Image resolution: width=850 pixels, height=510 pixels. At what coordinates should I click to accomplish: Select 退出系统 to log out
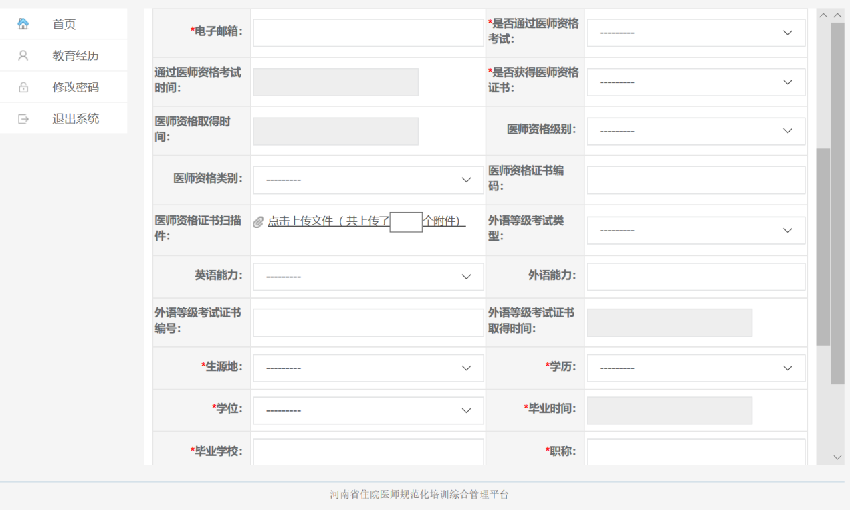(64, 119)
